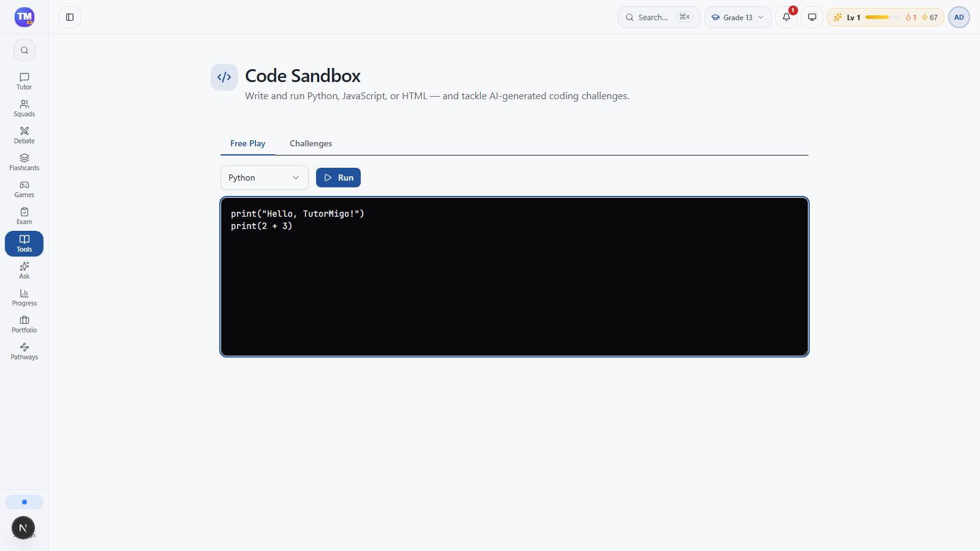Open the Portfolio section
The image size is (980, 551).
[24, 324]
